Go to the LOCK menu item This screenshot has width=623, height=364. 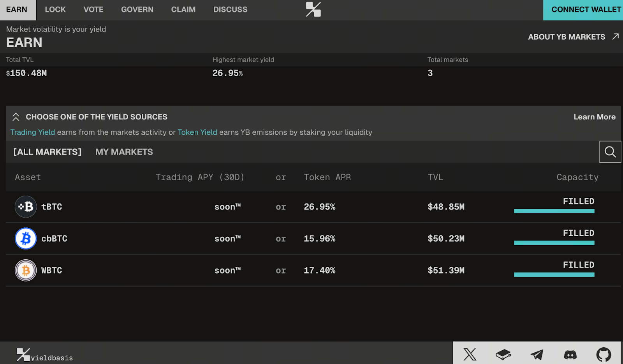[55, 10]
